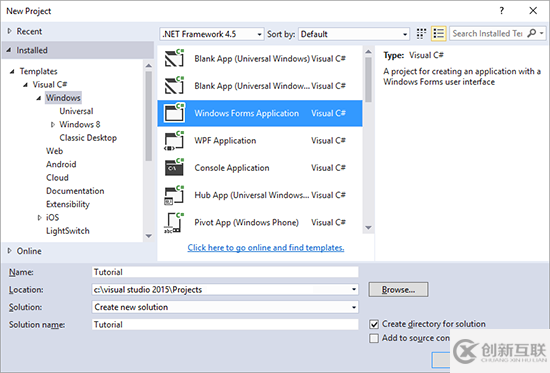
Task: Select LightSwitch template category
Action: (x=68, y=231)
